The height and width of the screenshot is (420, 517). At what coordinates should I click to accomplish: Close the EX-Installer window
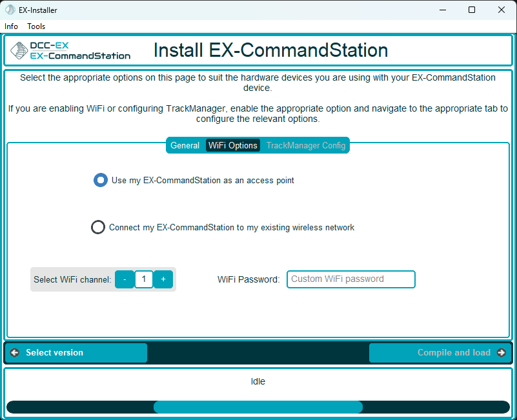501,10
